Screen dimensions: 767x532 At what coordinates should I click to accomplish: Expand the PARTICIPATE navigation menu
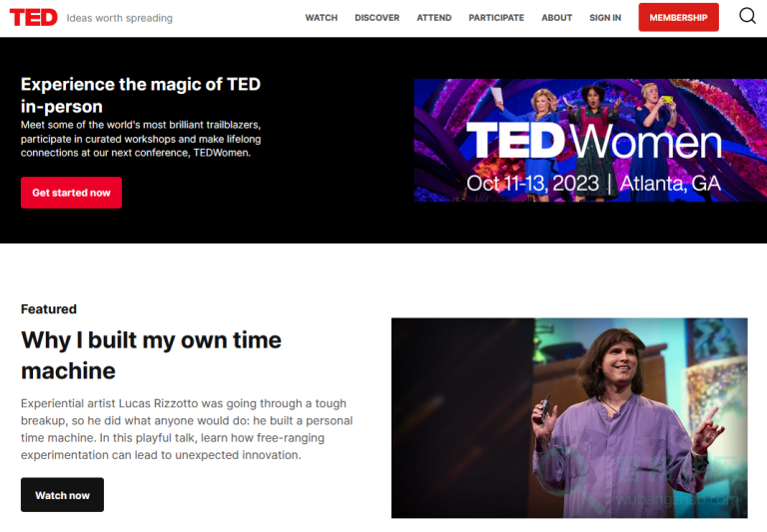tap(495, 18)
